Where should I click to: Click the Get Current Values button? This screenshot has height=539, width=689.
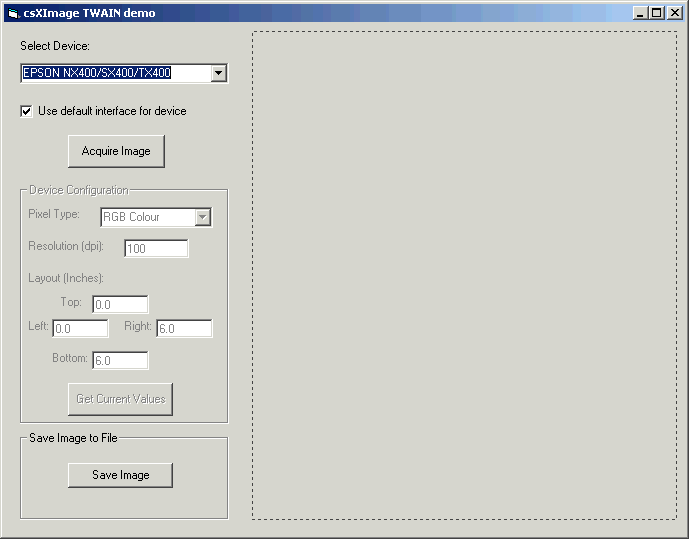point(121,399)
